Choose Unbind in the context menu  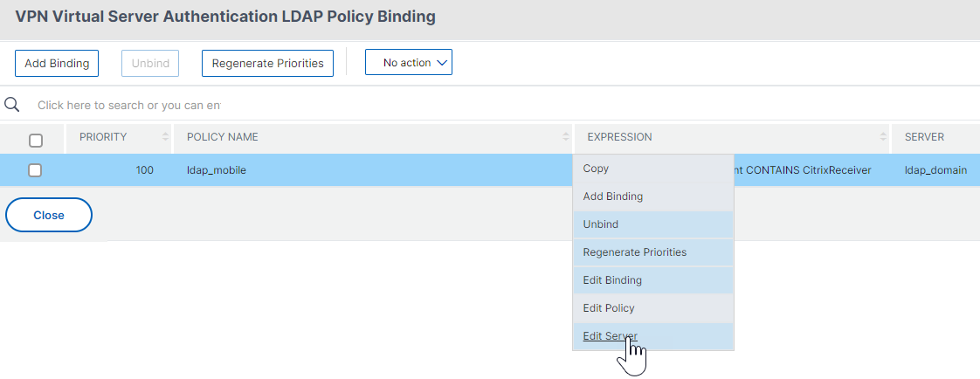click(x=653, y=224)
